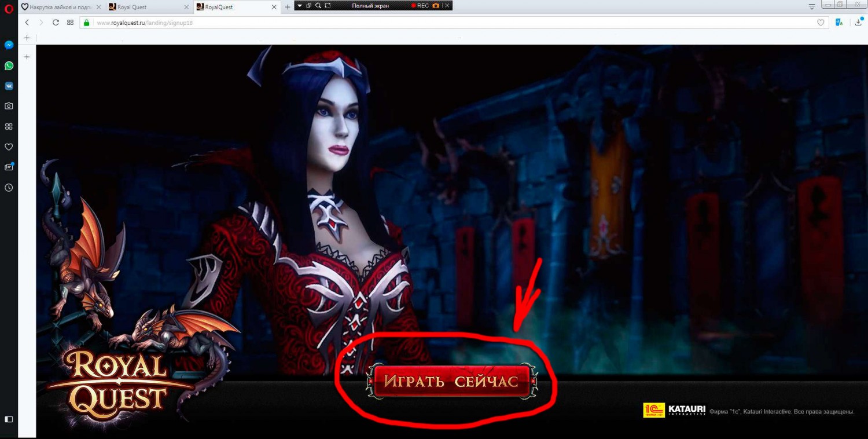Image resolution: width=868 pixels, height=439 pixels.
Task: Expand the recorder toolbar dropdown triangle
Action: [300, 5]
